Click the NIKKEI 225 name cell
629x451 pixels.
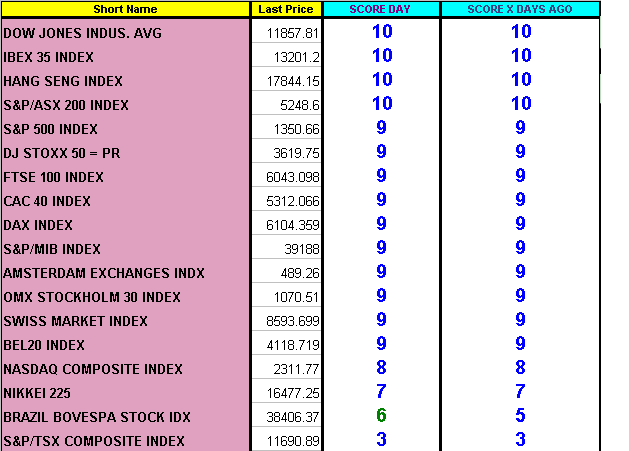coord(125,393)
